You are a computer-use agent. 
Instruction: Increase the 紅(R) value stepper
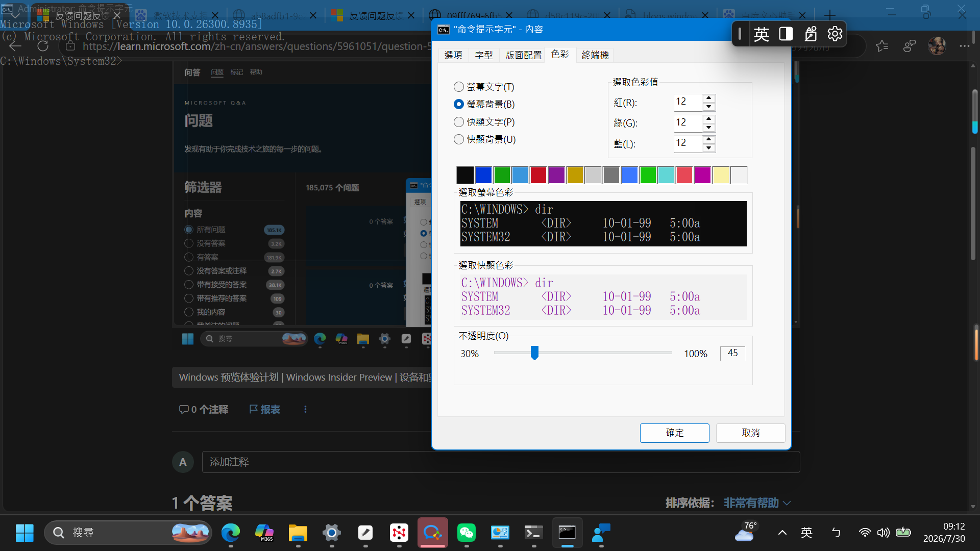(x=708, y=98)
